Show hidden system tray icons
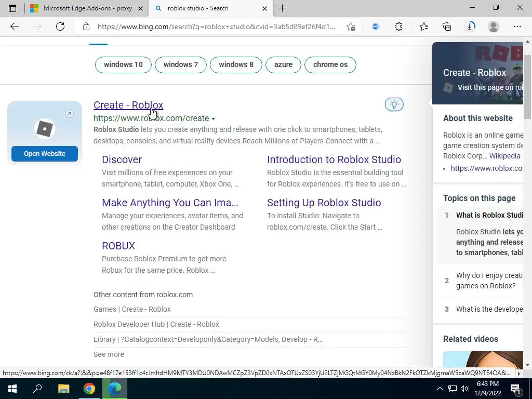Screen dimensions: 532x399 click(440, 389)
